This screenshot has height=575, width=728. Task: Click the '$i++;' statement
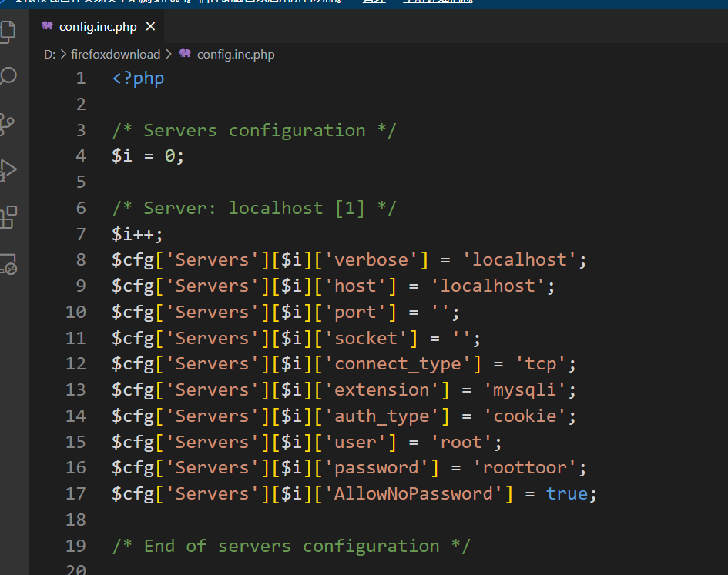137,234
